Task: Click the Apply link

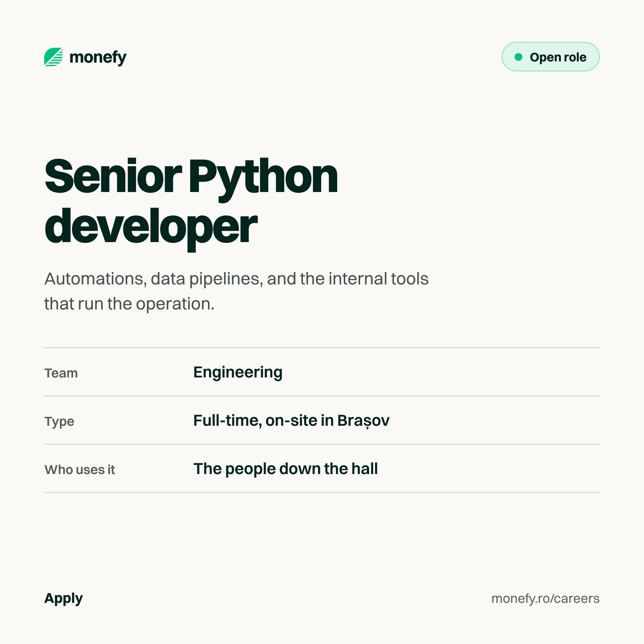Action: click(x=63, y=599)
